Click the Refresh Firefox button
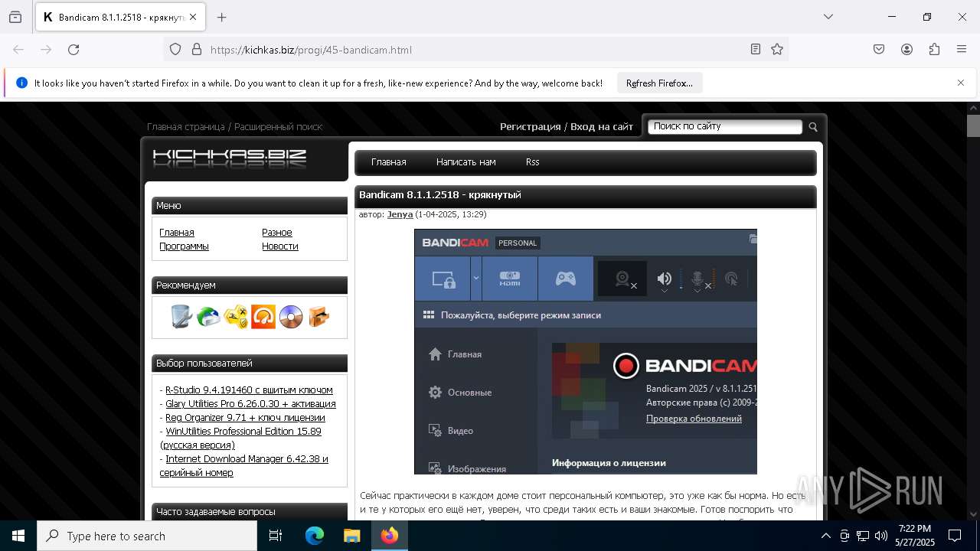The width and height of the screenshot is (980, 551). [x=659, y=83]
